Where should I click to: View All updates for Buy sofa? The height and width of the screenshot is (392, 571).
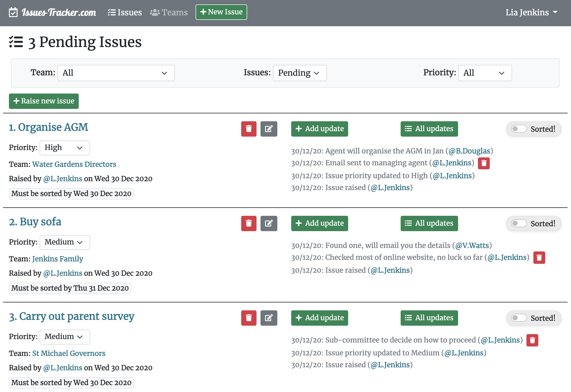tap(429, 223)
